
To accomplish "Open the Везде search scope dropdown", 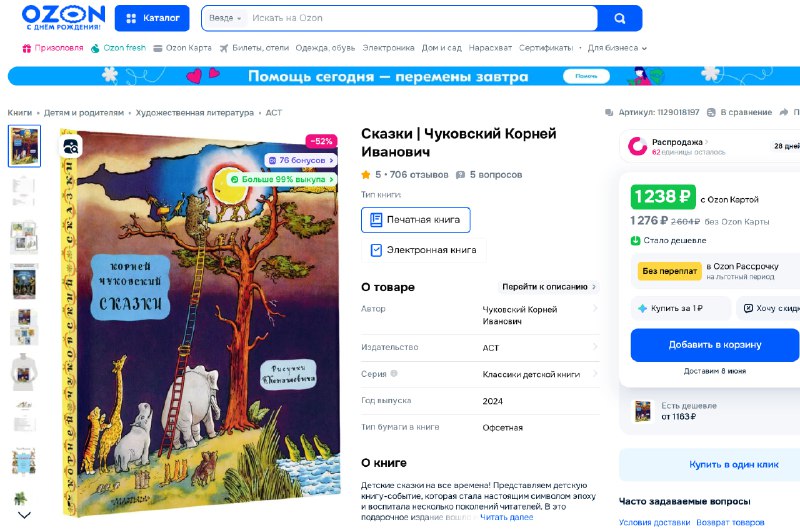I will [225, 18].
